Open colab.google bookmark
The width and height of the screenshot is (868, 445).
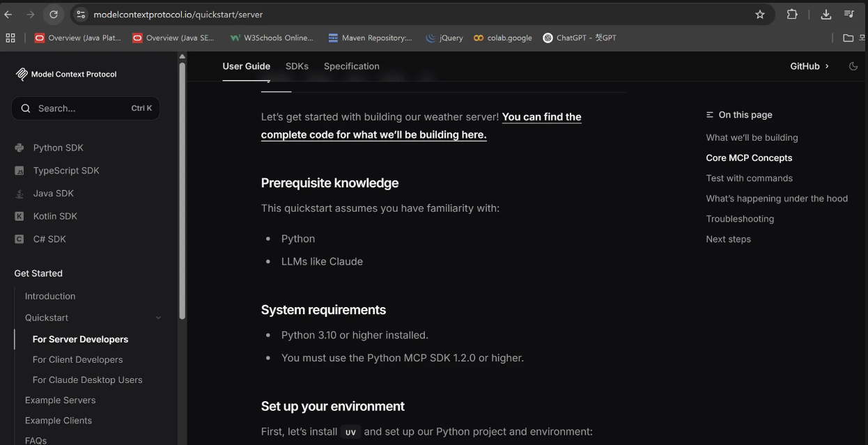point(503,38)
